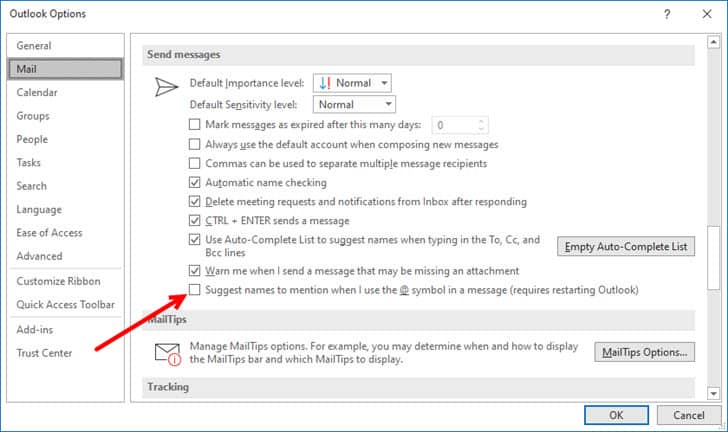Enable Suggest names for @ symbol checkbox
Image resolution: width=728 pixels, height=432 pixels.
click(195, 290)
